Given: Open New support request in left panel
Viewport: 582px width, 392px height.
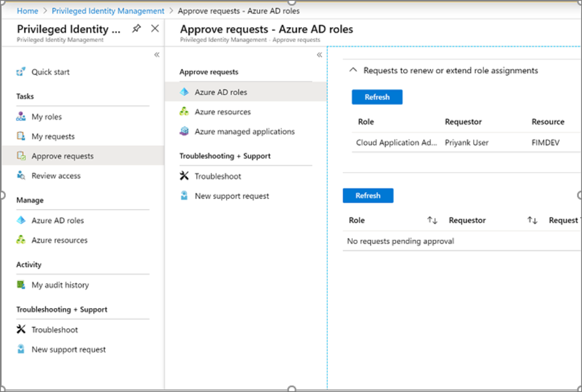Looking at the screenshot, I should pyautogui.click(x=69, y=349).
